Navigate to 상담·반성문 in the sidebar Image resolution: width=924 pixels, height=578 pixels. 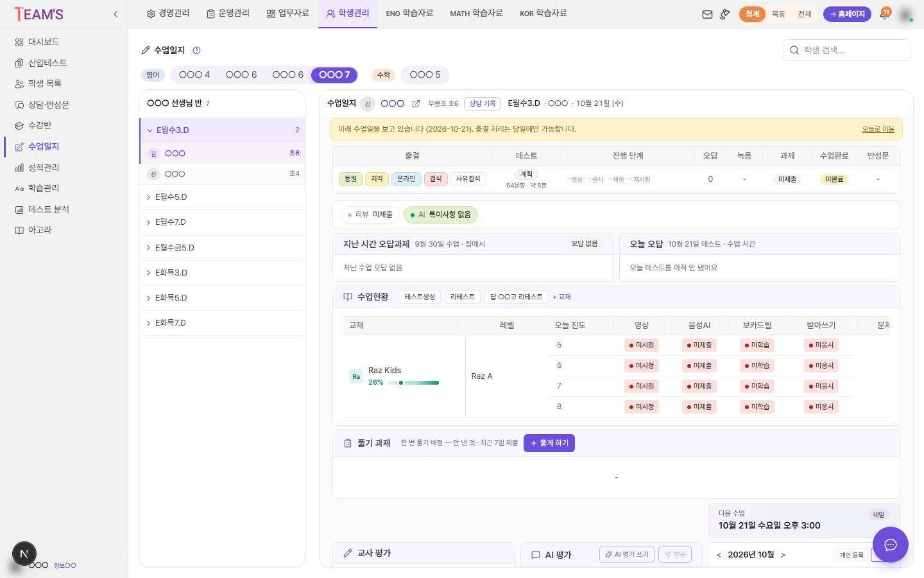[x=42, y=105]
